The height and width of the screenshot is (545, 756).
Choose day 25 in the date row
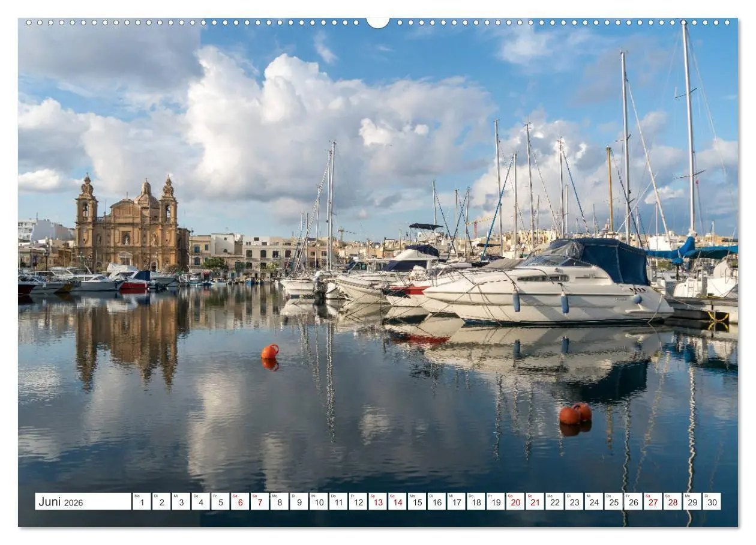[614, 502]
